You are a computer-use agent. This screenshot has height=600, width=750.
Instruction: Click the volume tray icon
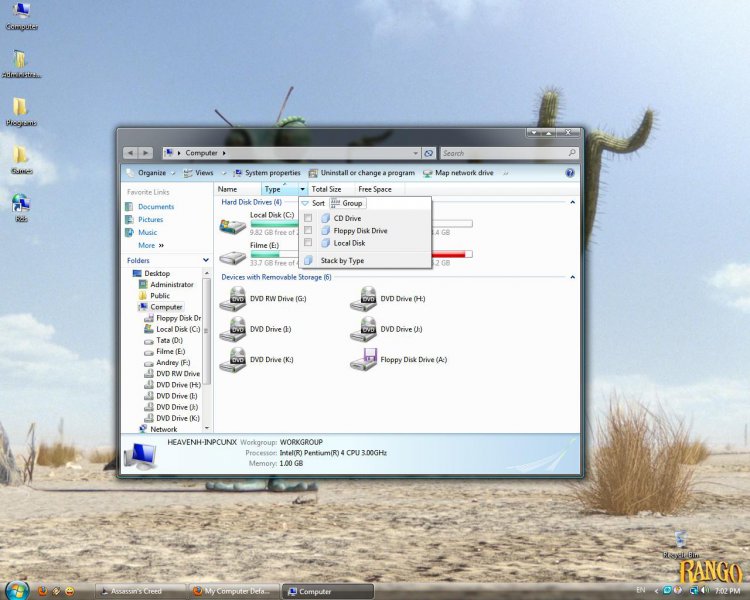click(x=705, y=590)
